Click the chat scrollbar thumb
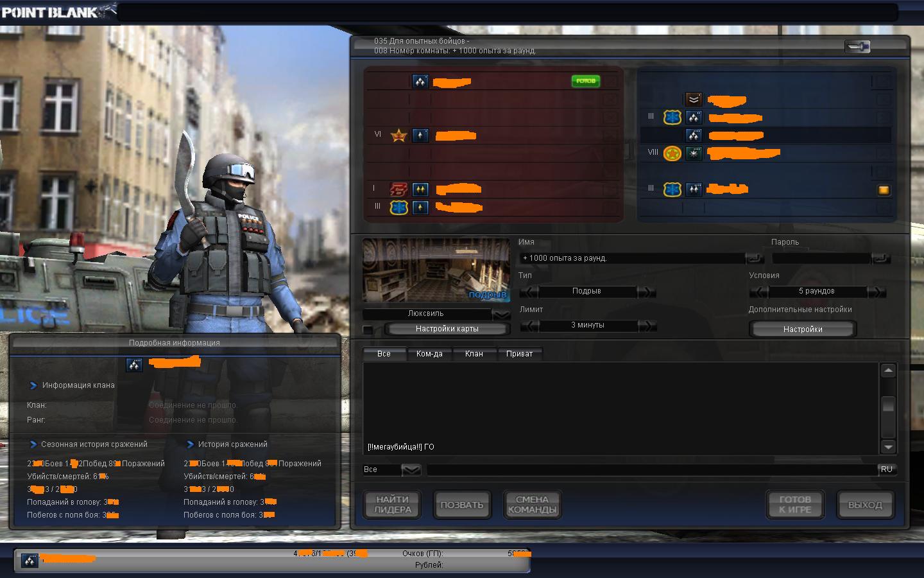Image resolution: width=924 pixels, height=578 pixels. pos(888,406)
